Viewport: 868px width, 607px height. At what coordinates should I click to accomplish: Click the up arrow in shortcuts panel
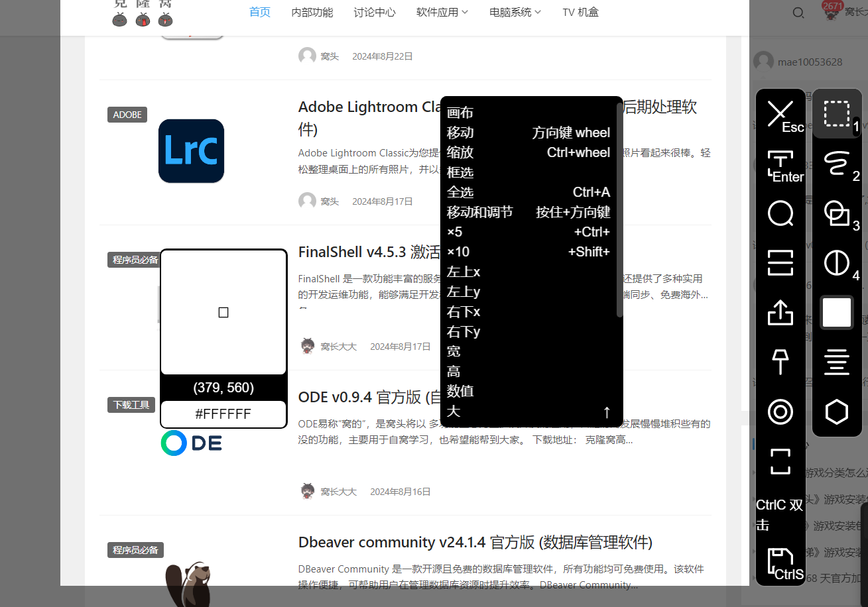[606, 412]
